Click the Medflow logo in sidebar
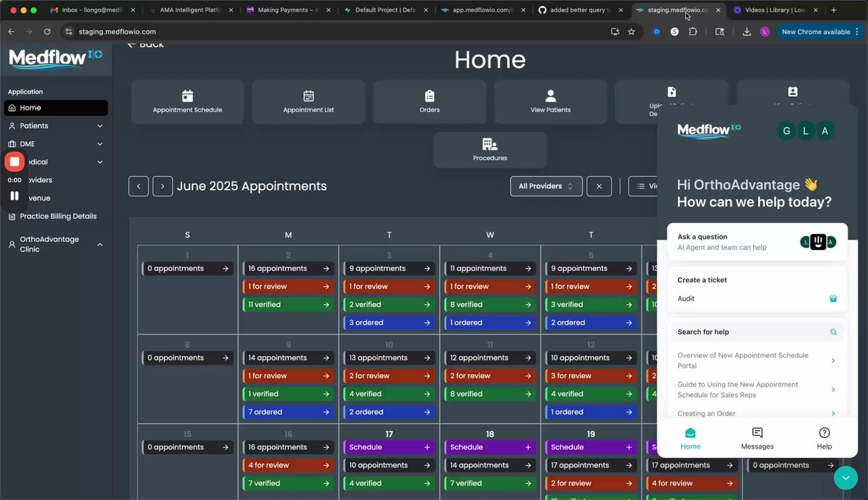The image size is (868, 500). [56, 58]
